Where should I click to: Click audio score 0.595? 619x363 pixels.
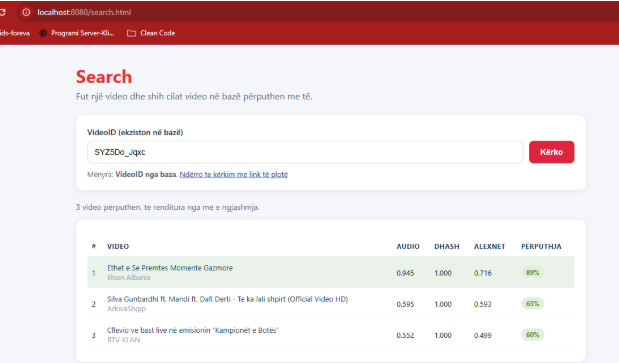(x=405, y=304)
